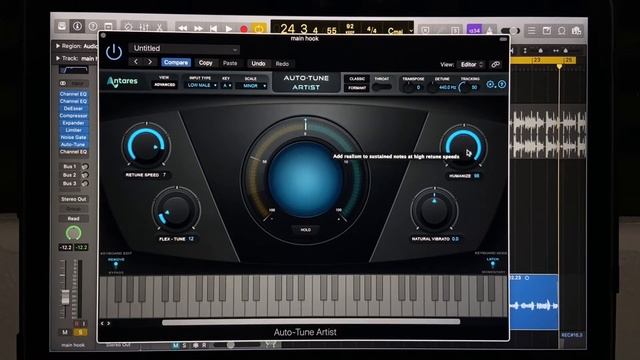640x360 pixels.
Task: Open the Stereo Out output dropdown
Action: pos(73,199)
